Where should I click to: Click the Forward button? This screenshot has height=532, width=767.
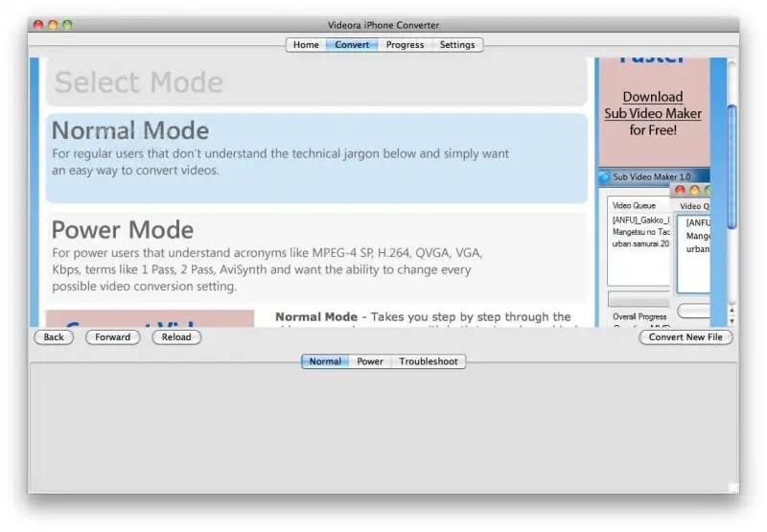coord(112,336)
